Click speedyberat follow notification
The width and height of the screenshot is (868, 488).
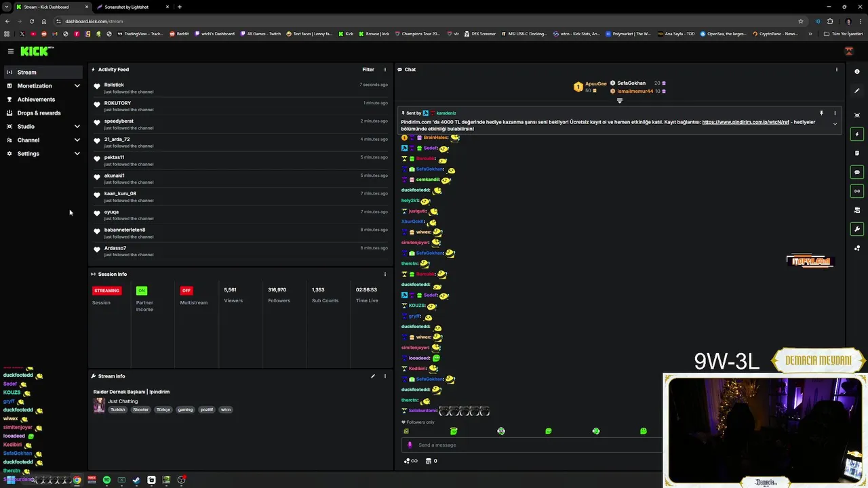pyautogui.click(x=240, y=124)
